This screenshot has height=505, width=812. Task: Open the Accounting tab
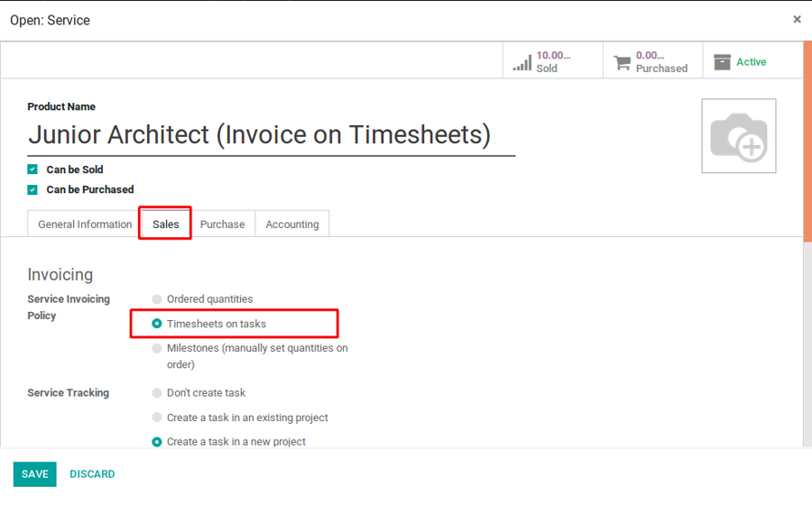coord(292,224)
